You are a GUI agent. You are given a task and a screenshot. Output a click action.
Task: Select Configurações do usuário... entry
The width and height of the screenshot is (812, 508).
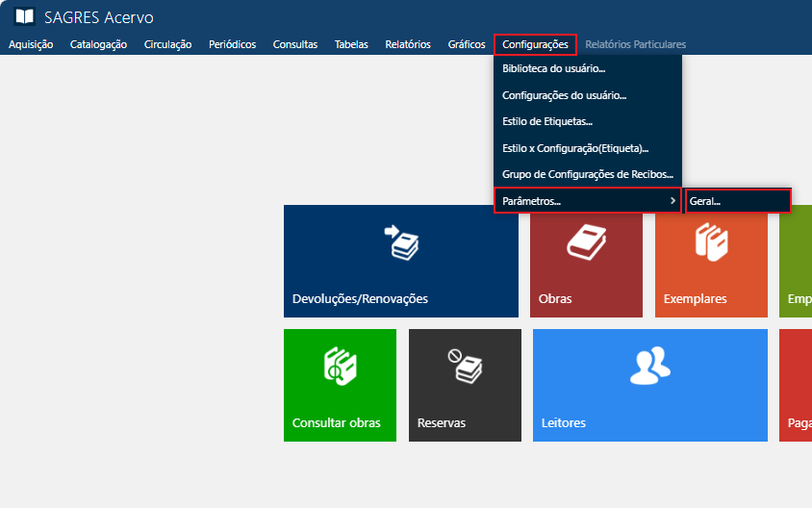coord(564,95)
